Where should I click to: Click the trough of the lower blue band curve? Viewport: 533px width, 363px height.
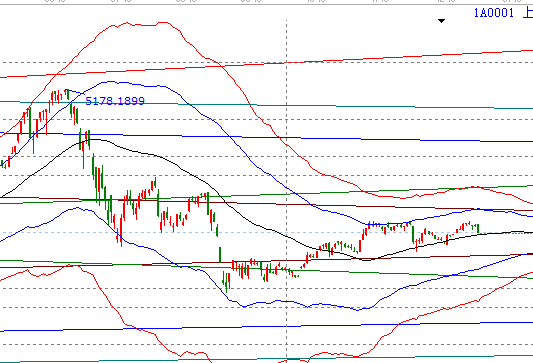tap(358, 310)
